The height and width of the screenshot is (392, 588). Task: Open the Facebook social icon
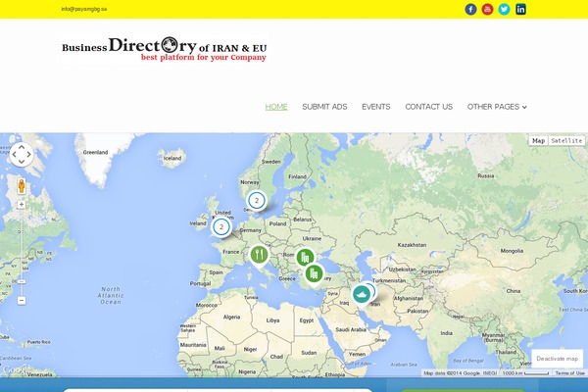[x=470, y=9]
